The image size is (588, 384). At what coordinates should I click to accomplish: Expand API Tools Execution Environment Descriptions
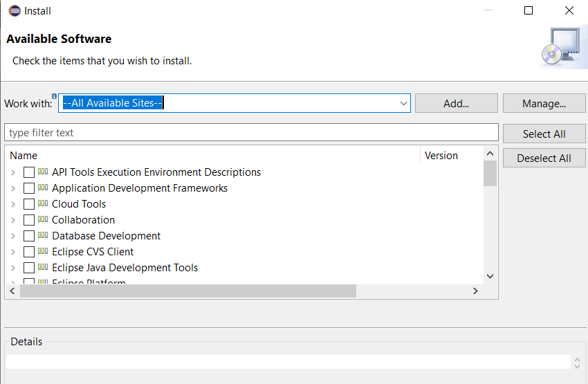13,172
